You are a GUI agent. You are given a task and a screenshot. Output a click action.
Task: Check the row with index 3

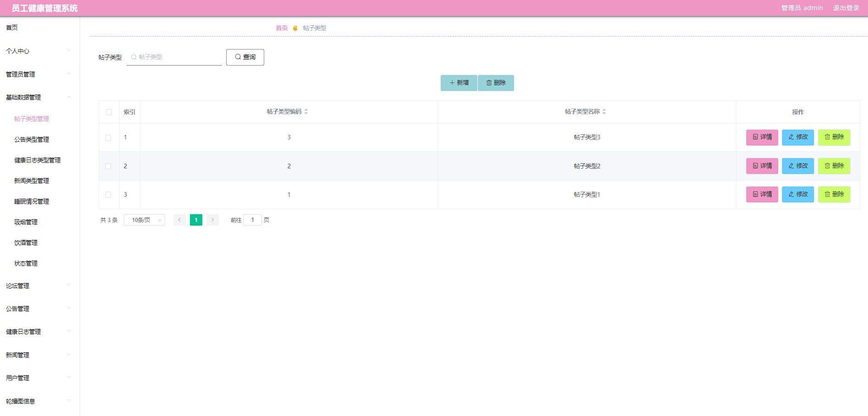pyautogui.click(x=108, y=194)
